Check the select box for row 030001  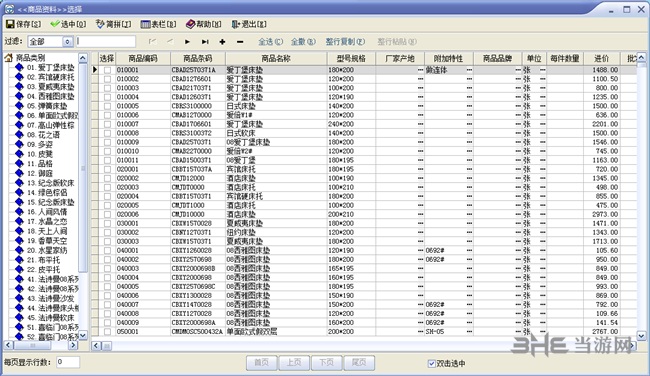point(107,223)
